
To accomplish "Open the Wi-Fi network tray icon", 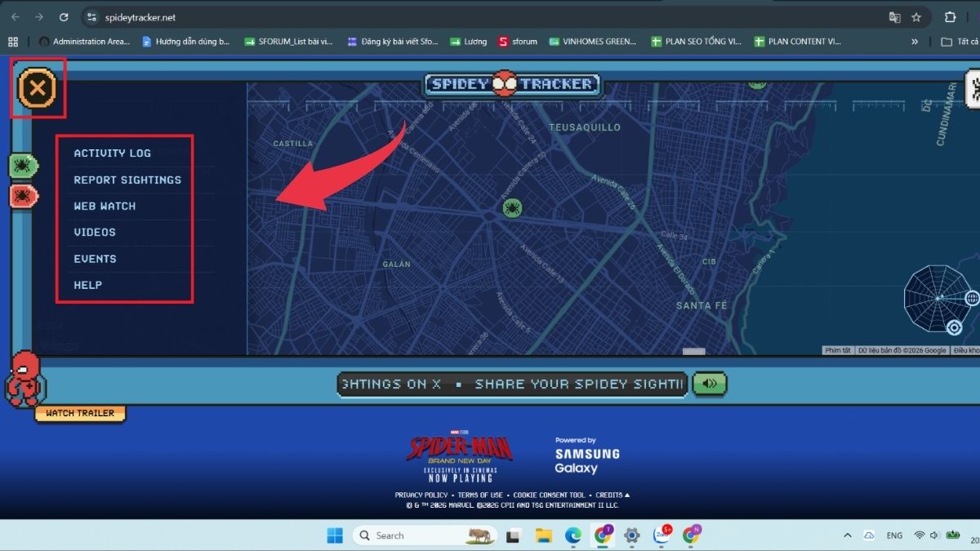I will tap(920, 535).
